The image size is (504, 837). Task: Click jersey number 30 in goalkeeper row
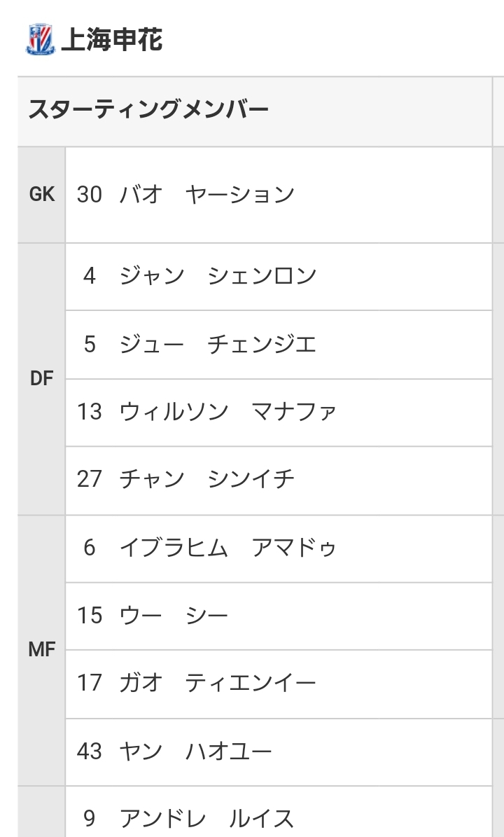[90, 194]
